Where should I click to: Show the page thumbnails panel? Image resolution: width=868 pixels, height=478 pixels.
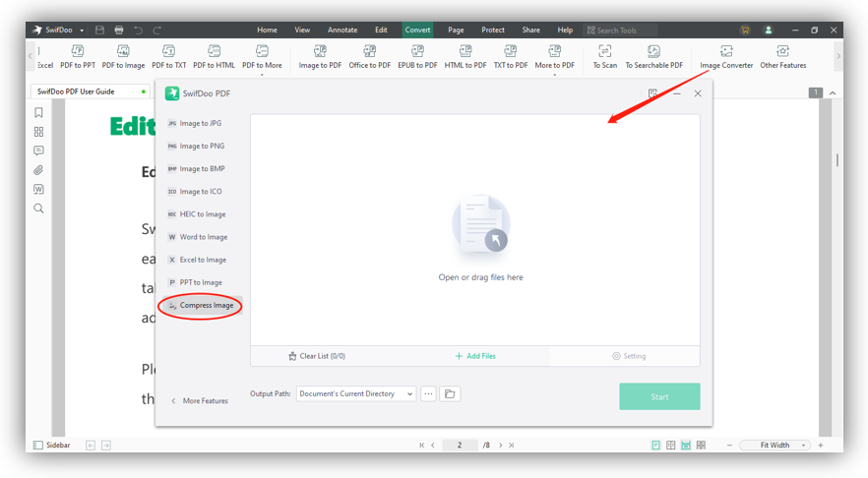38,132
